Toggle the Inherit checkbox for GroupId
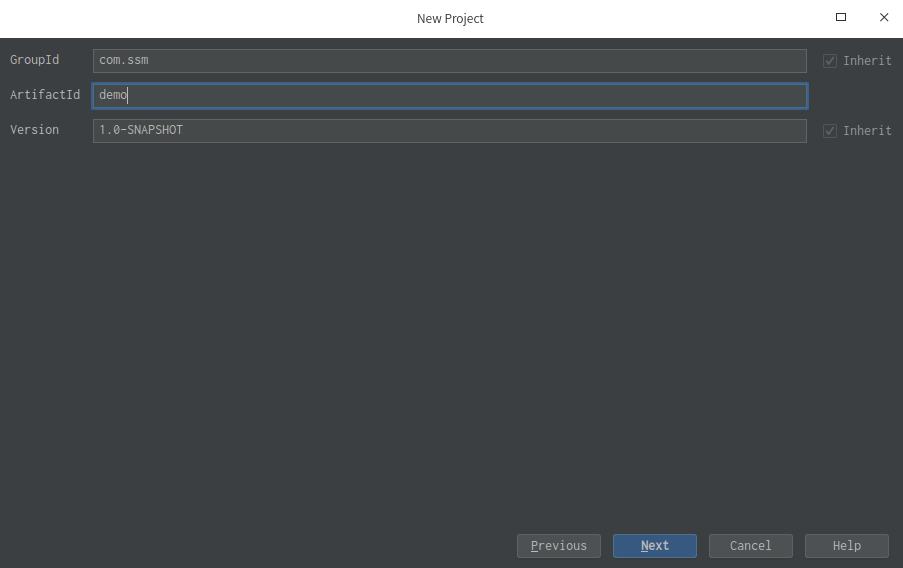Image resolution: width=903 pixels, height=568 pixels. (830, 61)
